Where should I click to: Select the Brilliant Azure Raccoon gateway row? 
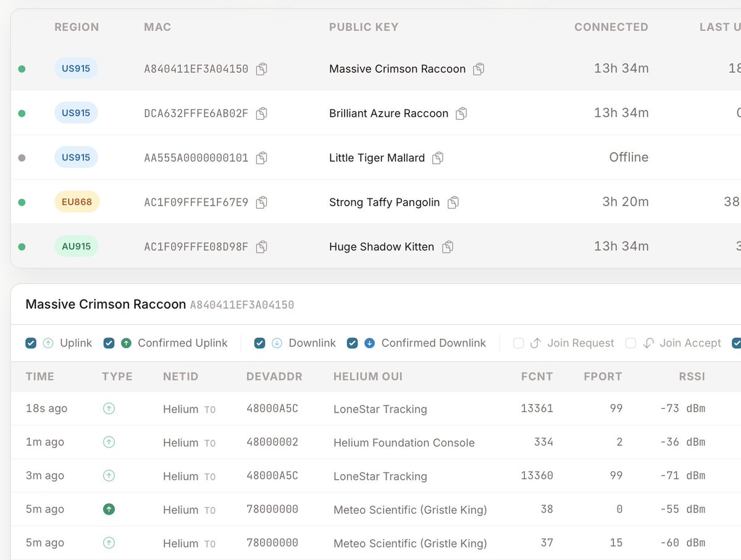click(x=376, y=114)
